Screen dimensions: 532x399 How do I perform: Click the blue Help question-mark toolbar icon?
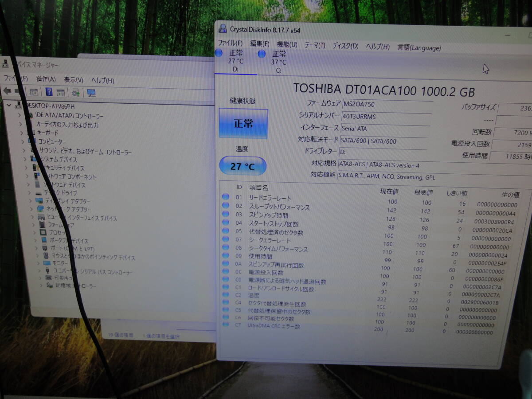coord(49,92)
